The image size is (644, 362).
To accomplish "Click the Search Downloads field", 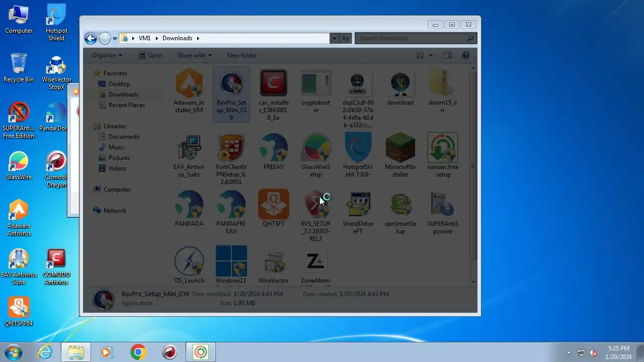I will tap(416, 38).
